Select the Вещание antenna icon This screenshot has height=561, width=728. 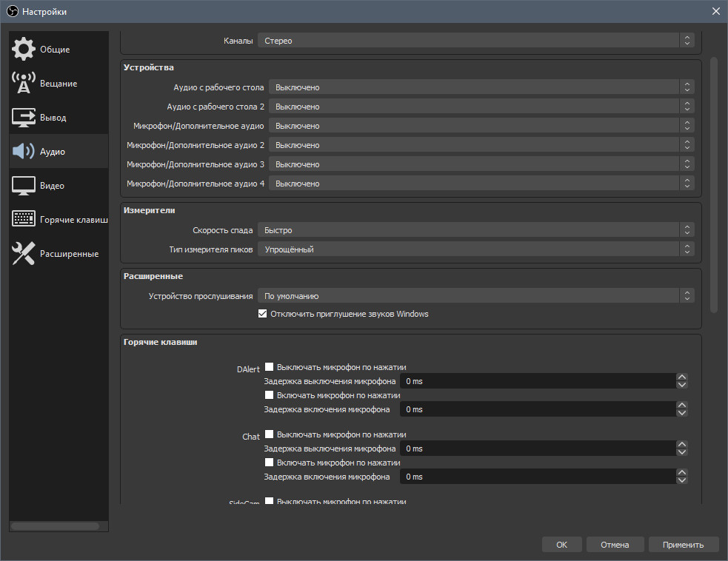[23, 83]
